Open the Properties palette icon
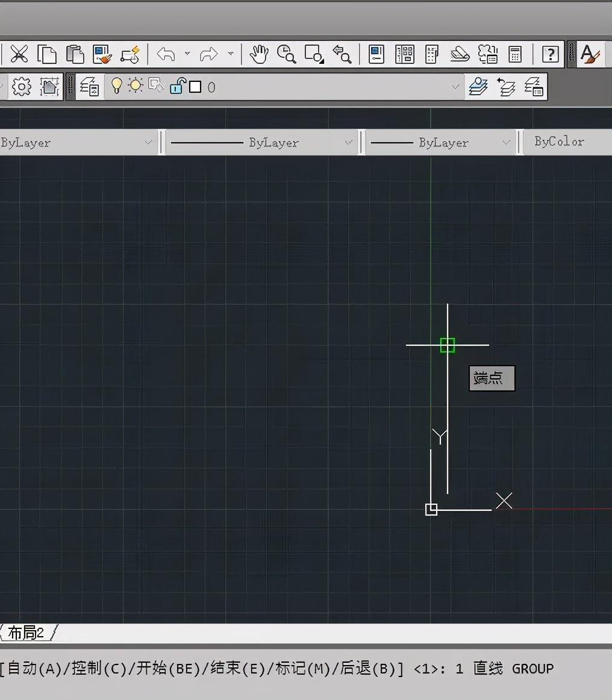The image size is (612, 700). pyautogui.click(x=376, y=54)
